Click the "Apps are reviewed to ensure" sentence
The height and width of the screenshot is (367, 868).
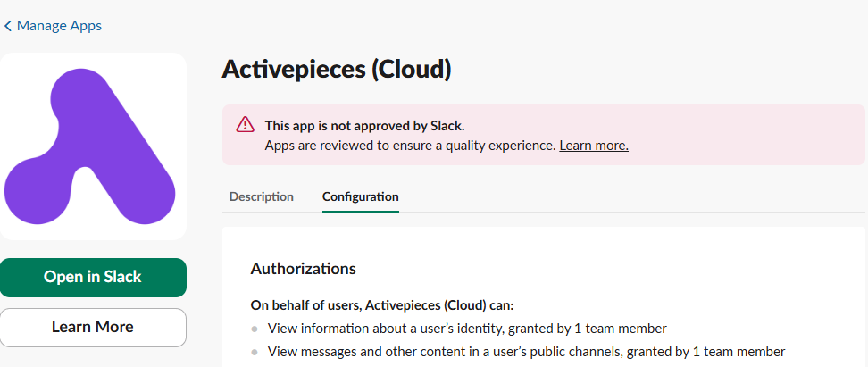click(x=410, y=146)
